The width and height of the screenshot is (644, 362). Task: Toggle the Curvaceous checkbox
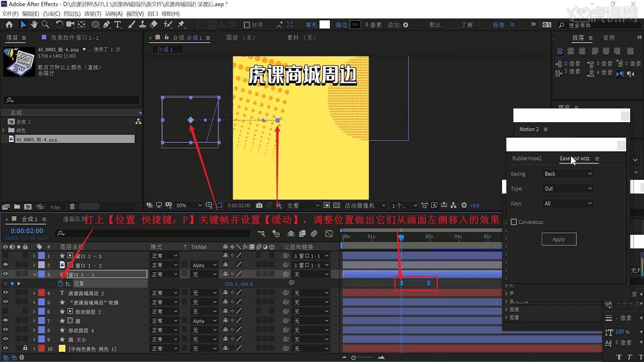[514, 222]
